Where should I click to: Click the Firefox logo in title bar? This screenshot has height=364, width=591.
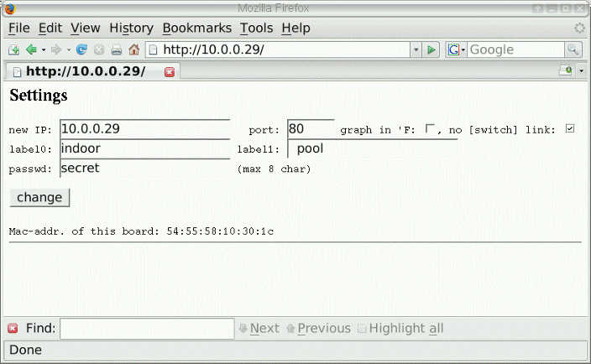pyautogui.click(x=10, y=8)
